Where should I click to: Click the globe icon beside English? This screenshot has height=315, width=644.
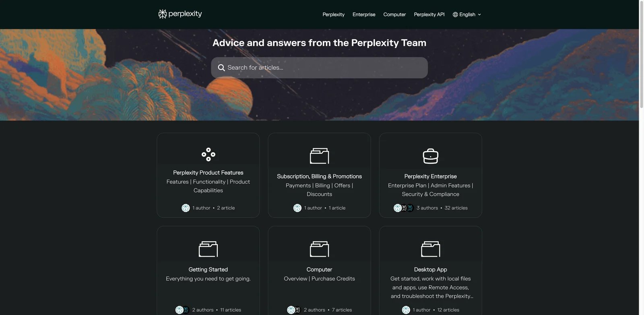click(x=455, y=14)
